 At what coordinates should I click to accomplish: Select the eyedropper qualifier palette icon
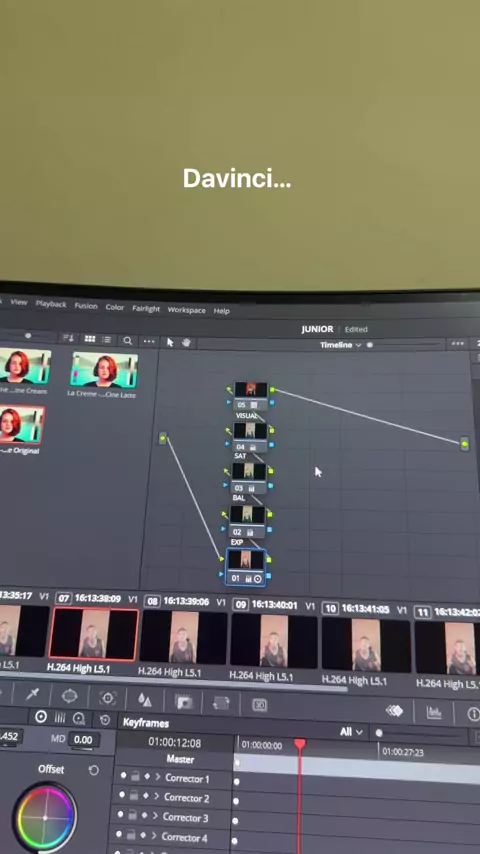point(33,696)
